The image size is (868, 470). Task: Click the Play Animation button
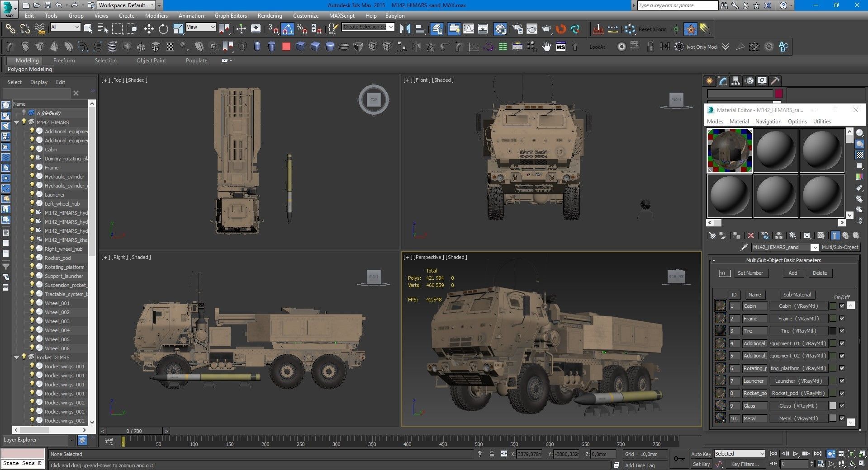pos(796,454)
